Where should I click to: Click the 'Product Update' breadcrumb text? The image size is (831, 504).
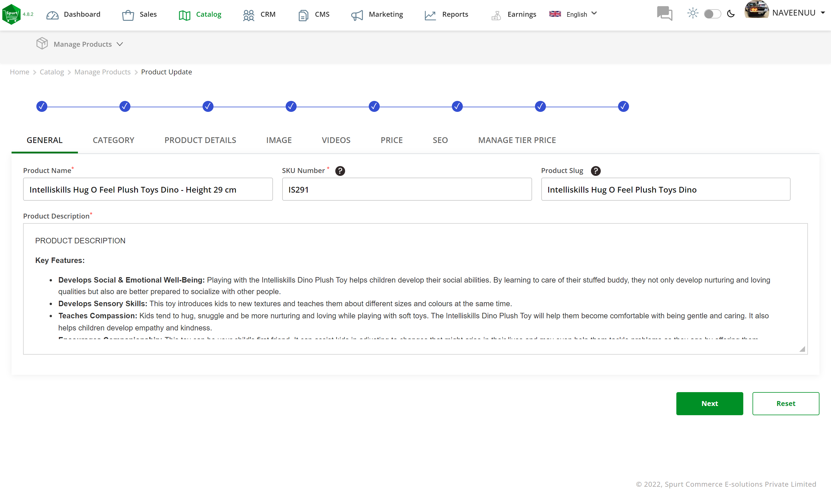point(166,72)
